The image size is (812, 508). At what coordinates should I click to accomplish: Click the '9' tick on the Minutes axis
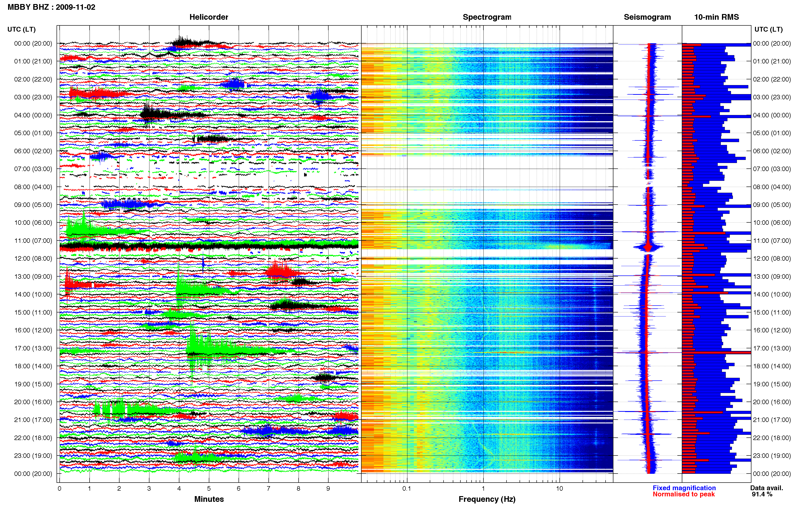328,489
